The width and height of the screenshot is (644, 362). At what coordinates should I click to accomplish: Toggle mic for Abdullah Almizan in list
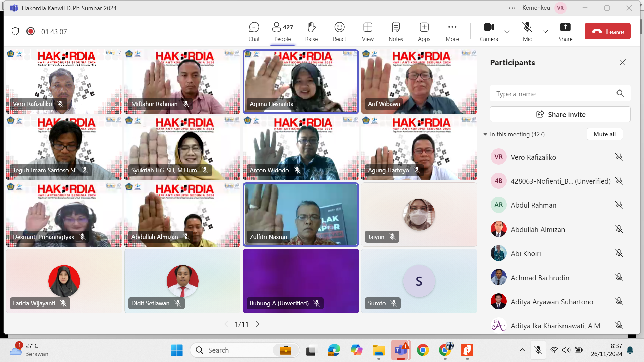pos(619,229)
